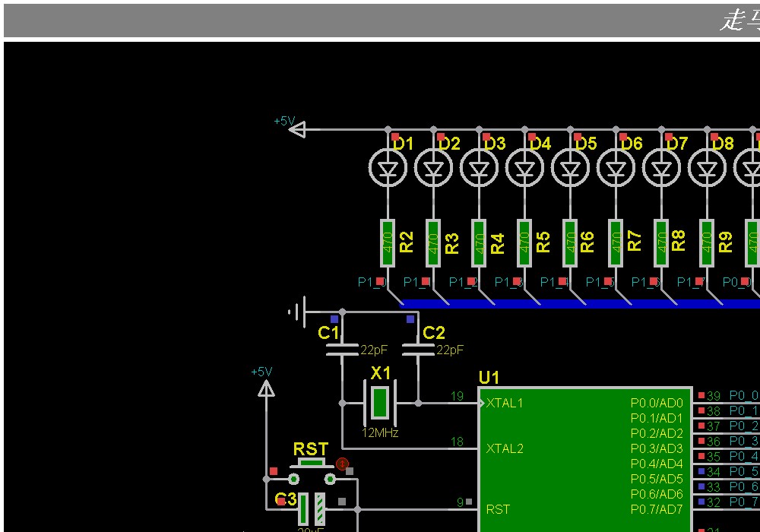Click P0.0/AD0 pin label
This screenshot has width=760, height=532.
[x=657, y=403]
